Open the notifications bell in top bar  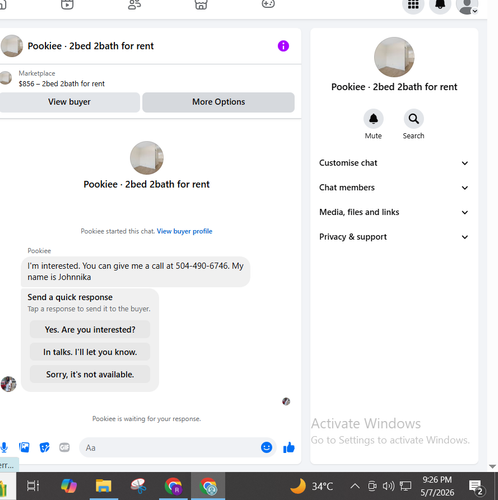(x=440, y=5)
